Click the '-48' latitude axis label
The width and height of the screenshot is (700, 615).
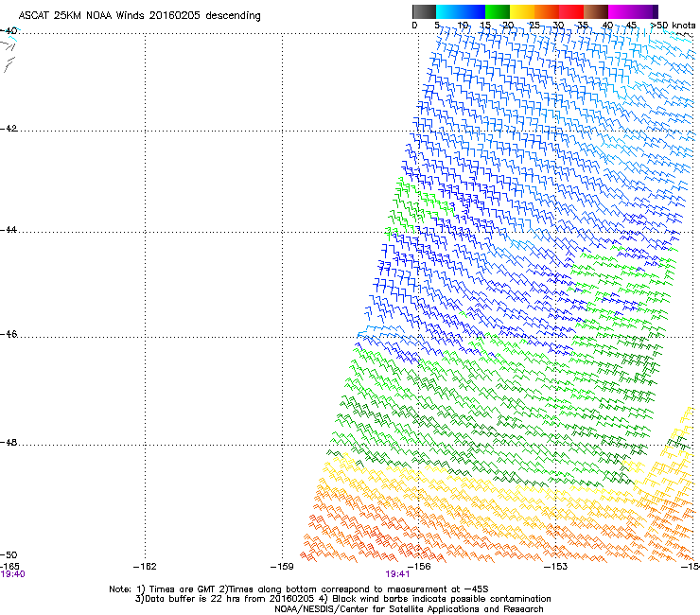tap(9, 442)
